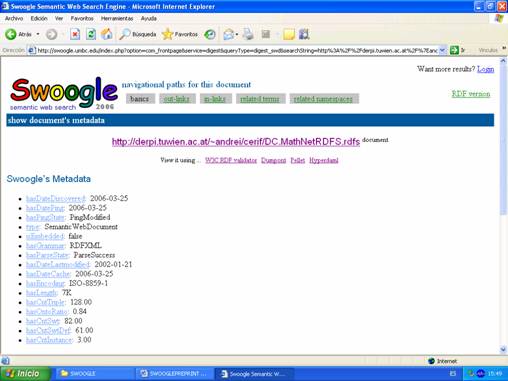Expand the Vínculos links chevron
This screenshot has width=508, height=381.
click(504, 49)
